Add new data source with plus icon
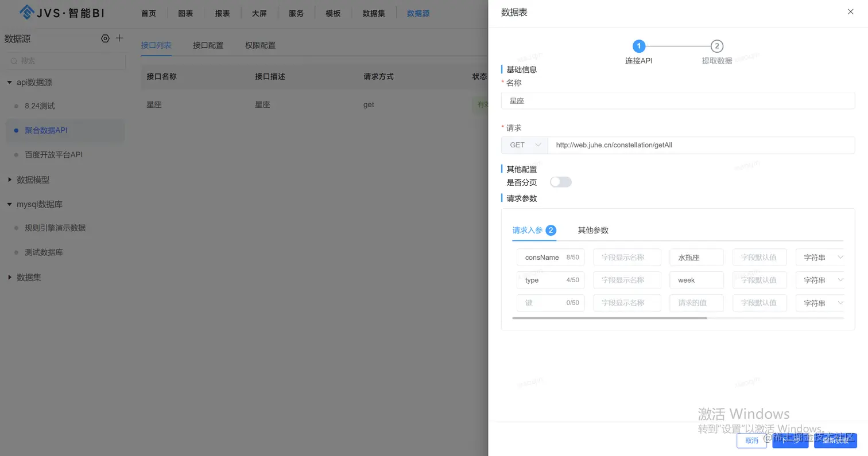 (119, 38)
